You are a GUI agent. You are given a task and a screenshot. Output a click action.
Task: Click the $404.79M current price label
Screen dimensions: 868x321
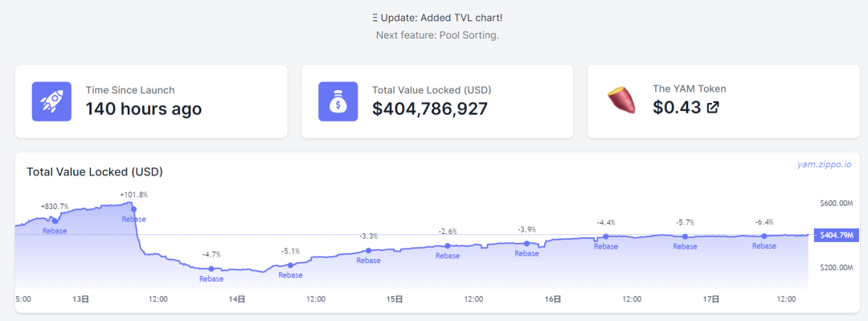(837, 235)
